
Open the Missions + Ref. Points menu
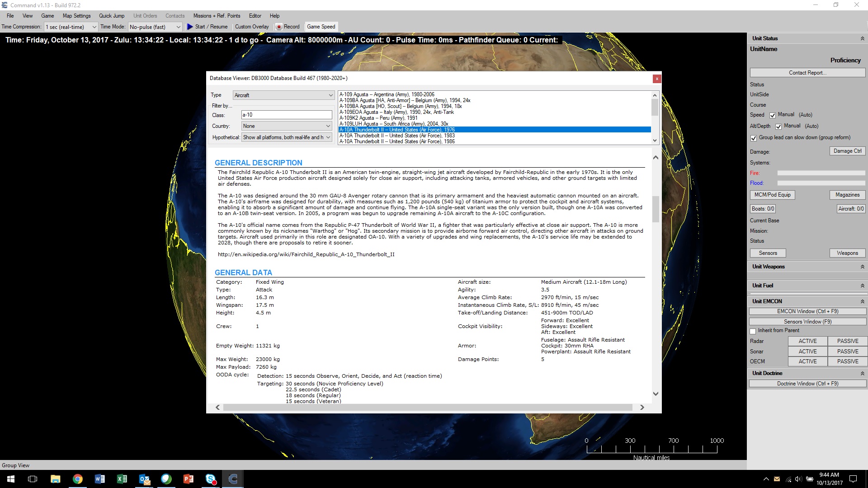point(217,16)
